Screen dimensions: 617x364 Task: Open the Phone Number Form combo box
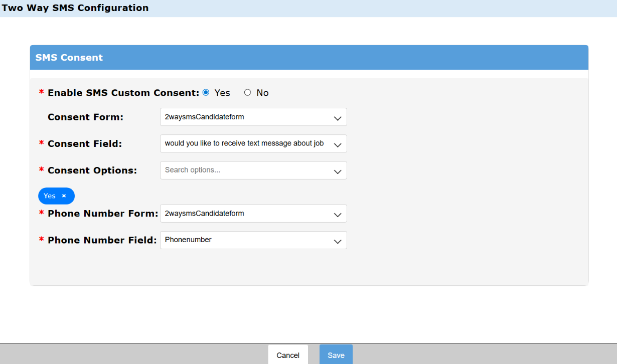[x=246, y=214]
